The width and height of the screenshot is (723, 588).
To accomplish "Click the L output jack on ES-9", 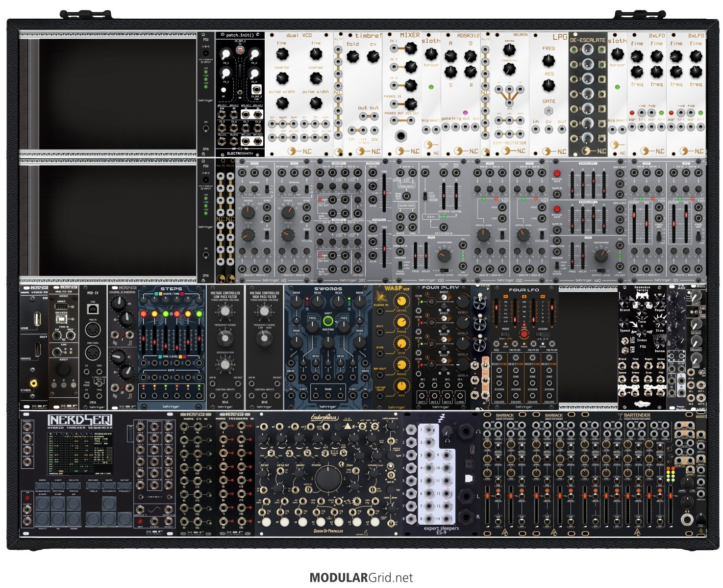I will coord(465,497).
